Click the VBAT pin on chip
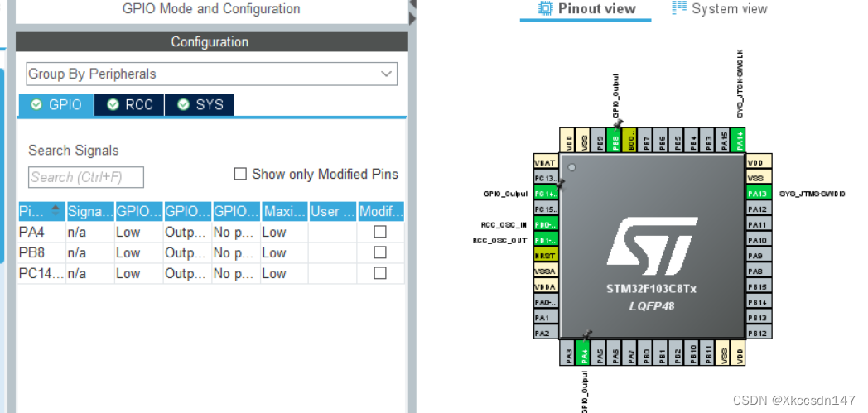The image size is (868, 413). click(546, 162)
